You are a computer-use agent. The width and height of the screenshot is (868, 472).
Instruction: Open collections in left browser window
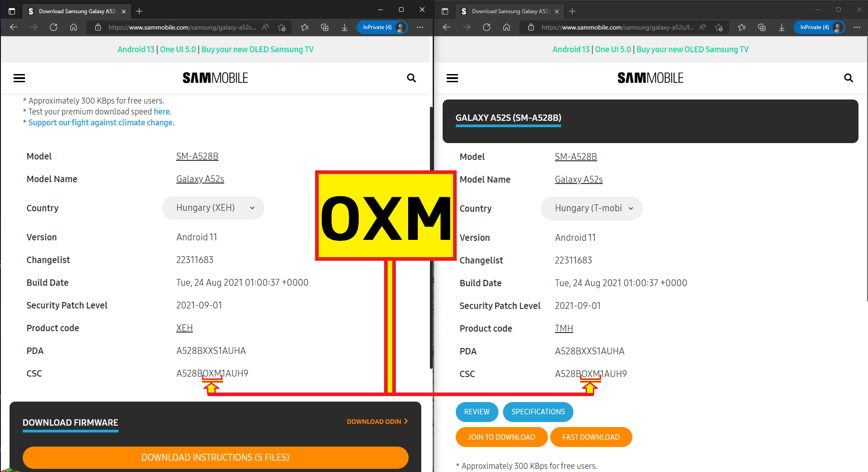click(325, 27)
